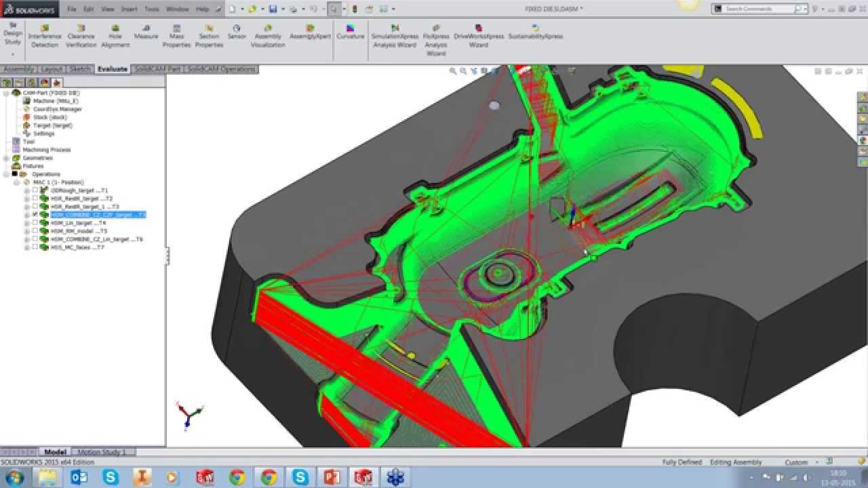Switch to the SolidCAM Operations tab
The width and height of the screenshot is (868, 488).
pyautogui.click(x=222, y=69)
